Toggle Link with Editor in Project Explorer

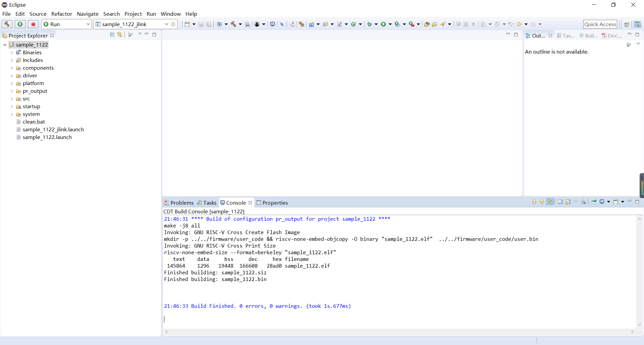[x=120, y=35]
